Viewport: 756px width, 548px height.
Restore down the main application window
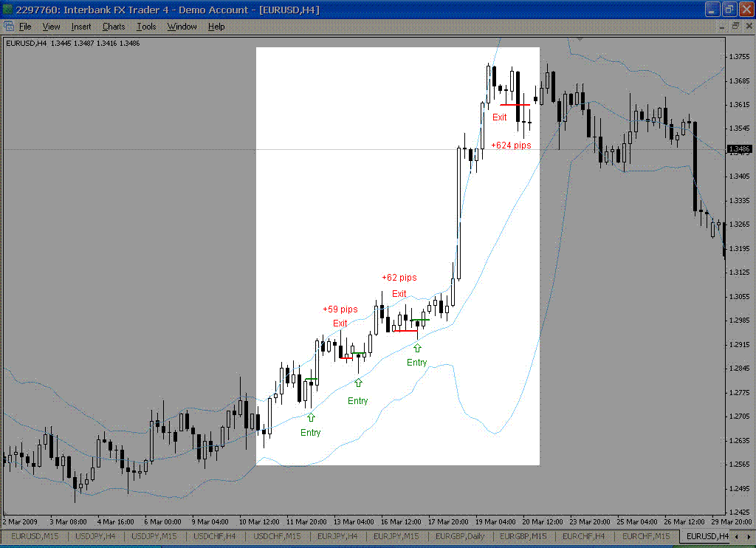[x=729, y=9]
